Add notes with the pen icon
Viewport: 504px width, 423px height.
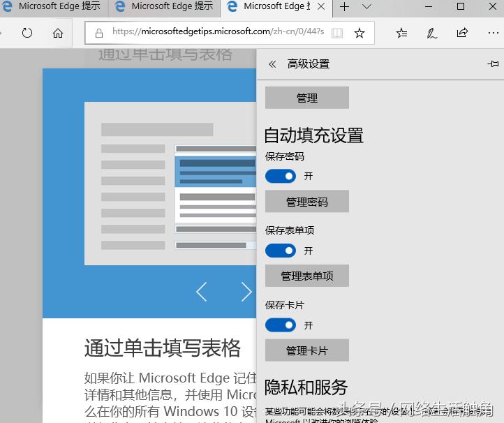coord(431,33)
